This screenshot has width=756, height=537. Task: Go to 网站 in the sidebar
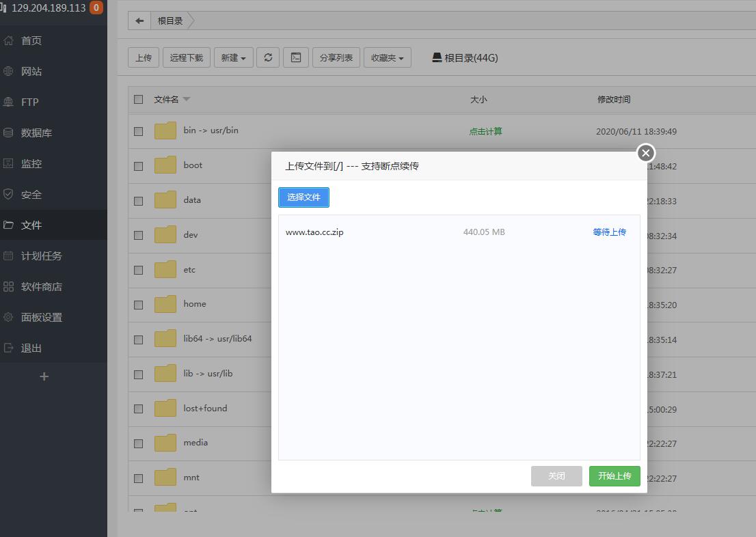tap(31, 71)
